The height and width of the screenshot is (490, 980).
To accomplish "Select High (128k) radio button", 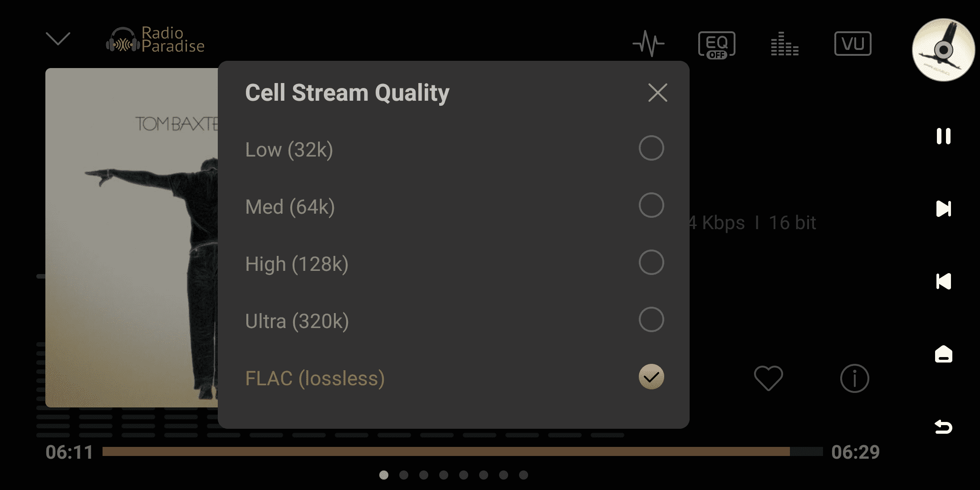I will [651, 263].
